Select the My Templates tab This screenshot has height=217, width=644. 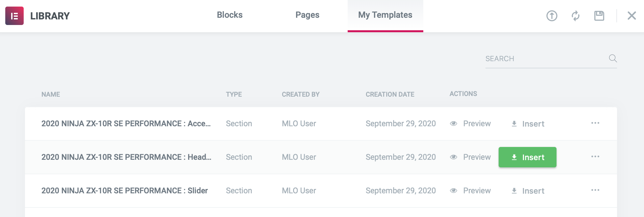(x=385, y=15)
